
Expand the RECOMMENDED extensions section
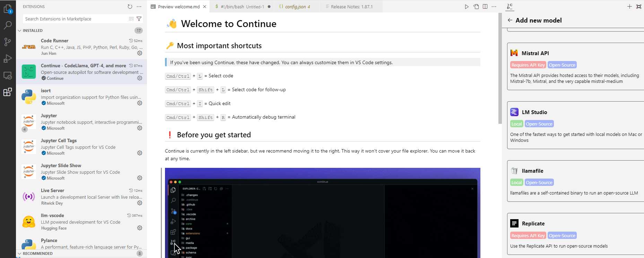coord(19,253)
